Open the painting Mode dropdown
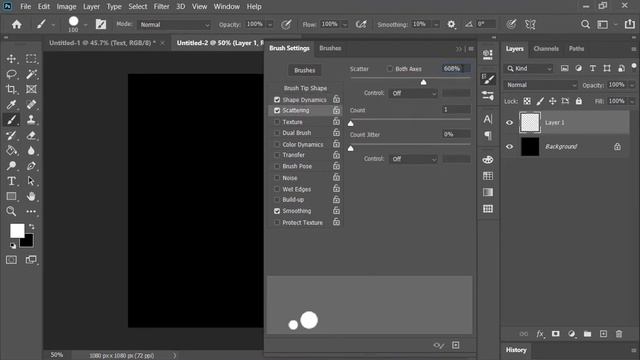 pyautogui.click(x=174, y=24)
